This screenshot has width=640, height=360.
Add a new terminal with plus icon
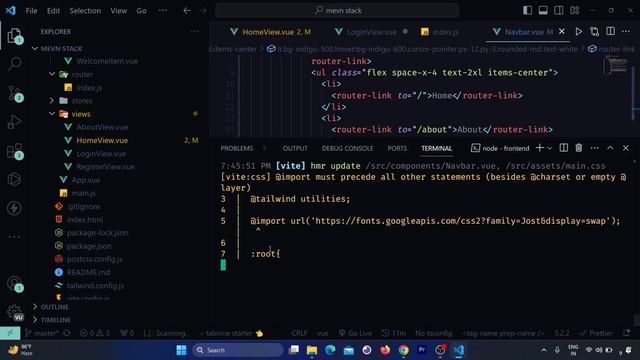coord(540,148)
